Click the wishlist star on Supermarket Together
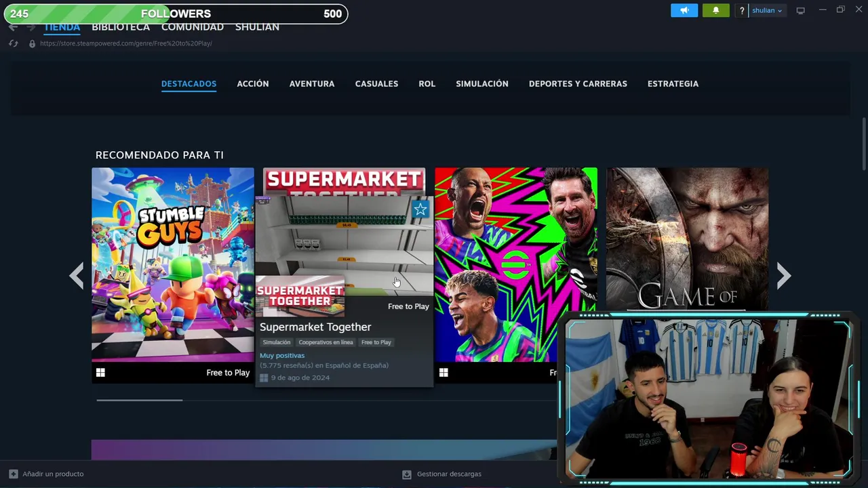The width and height of the screenshot is (868, 488). coord(420,209)
